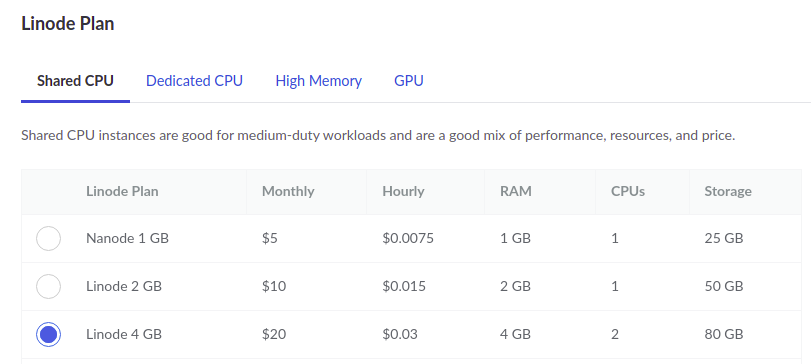Click the $10 monthly price

[x=274, y=286]
